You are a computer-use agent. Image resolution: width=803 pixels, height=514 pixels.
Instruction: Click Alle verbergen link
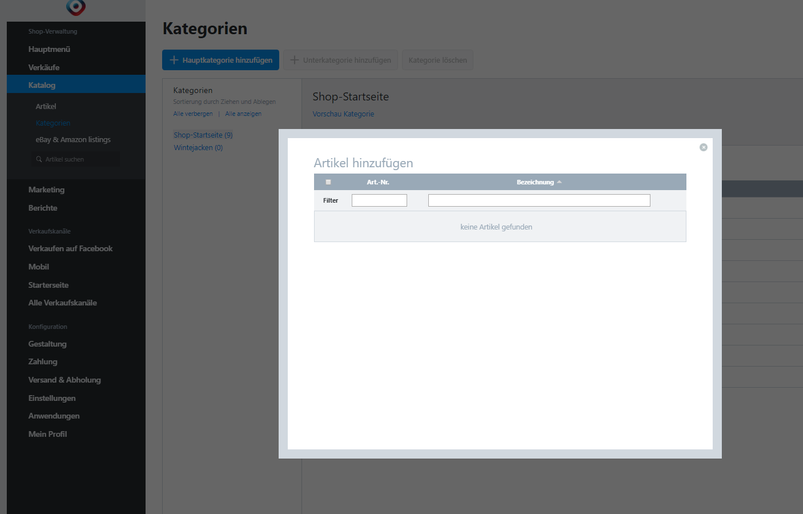[x=193, y=114]
